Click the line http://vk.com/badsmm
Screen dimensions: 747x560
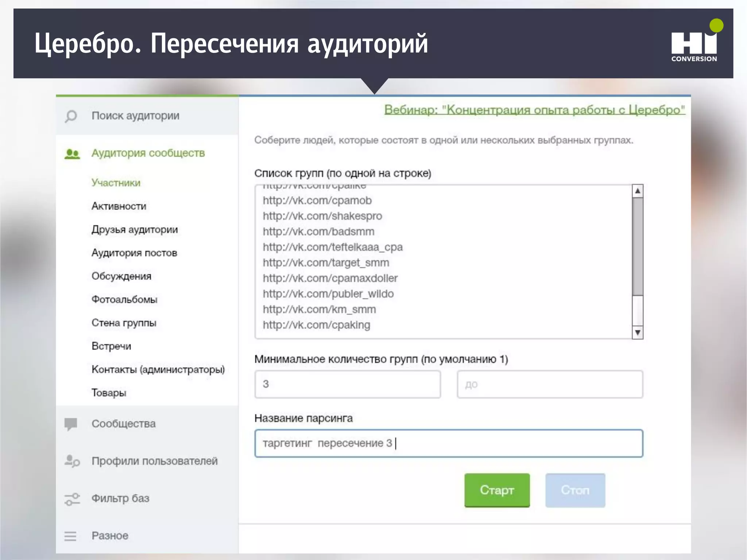[x=318, y=232]
